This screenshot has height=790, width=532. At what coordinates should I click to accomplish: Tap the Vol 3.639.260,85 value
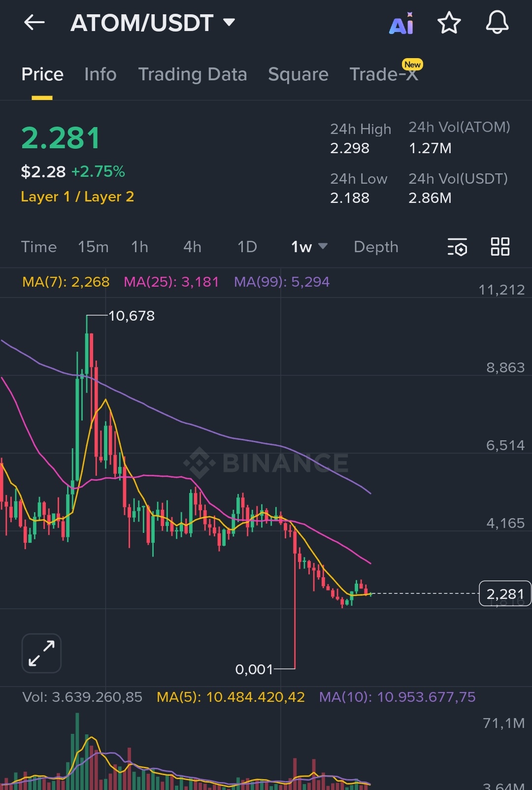point(82,697)
